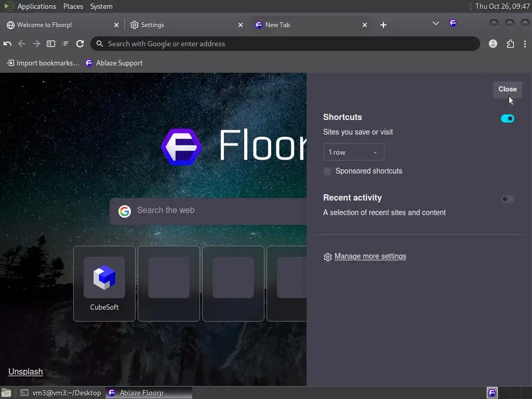
Task: Open the browser main menu (three dots)
Action: (x=525, y=44)
